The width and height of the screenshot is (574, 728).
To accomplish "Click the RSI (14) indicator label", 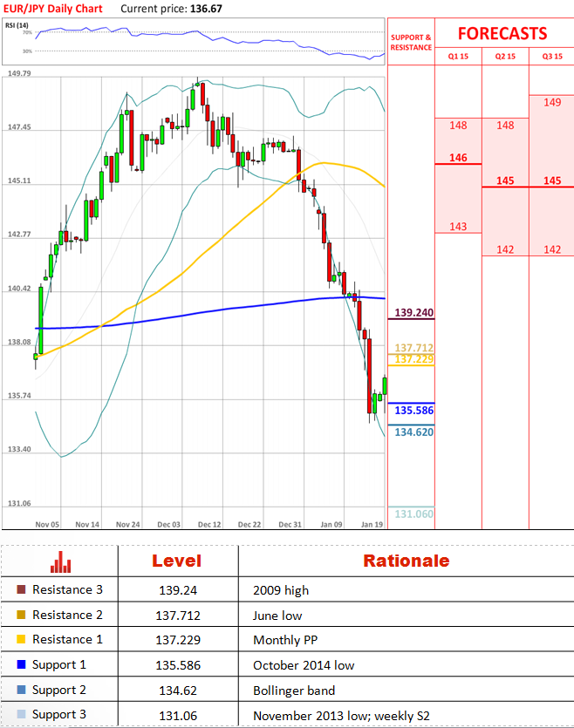I will [17, 25].
